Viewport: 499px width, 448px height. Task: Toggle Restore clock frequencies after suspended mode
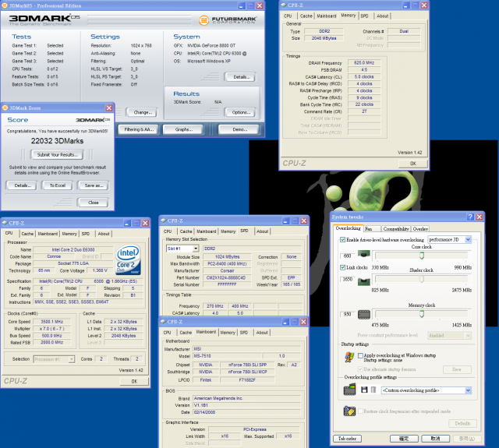pos(360,411)
